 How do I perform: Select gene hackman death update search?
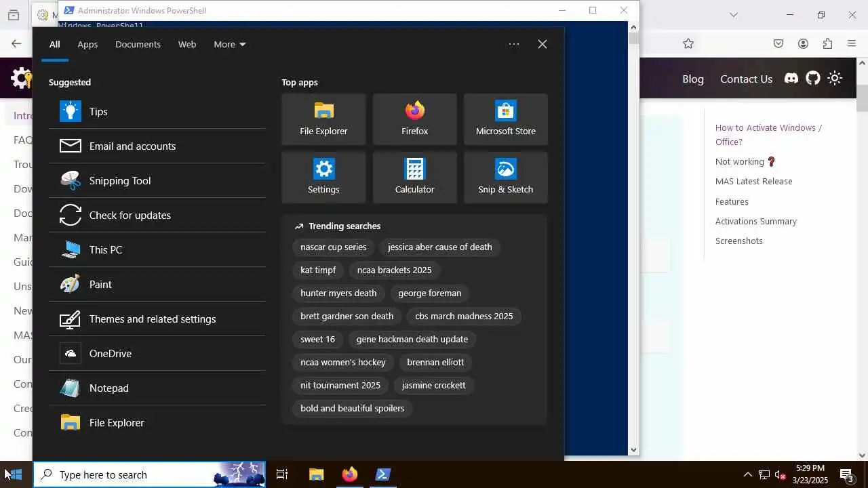point(412,339)
